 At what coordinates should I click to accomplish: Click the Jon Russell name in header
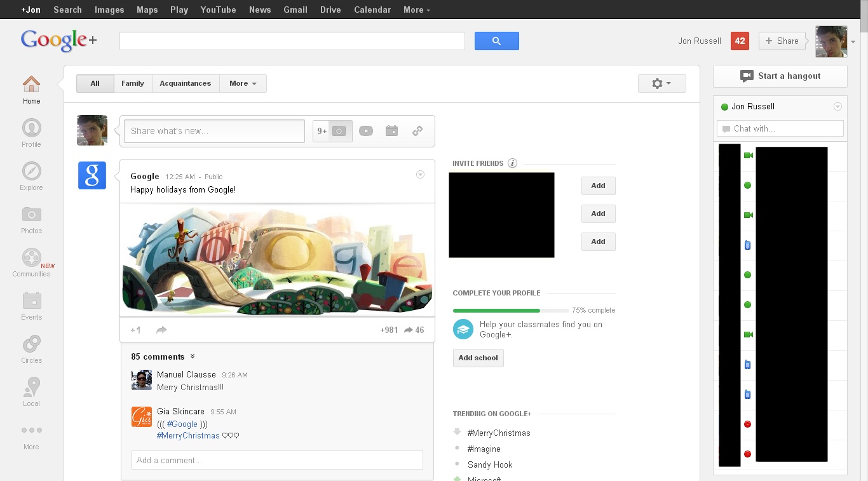coord(700,41)
